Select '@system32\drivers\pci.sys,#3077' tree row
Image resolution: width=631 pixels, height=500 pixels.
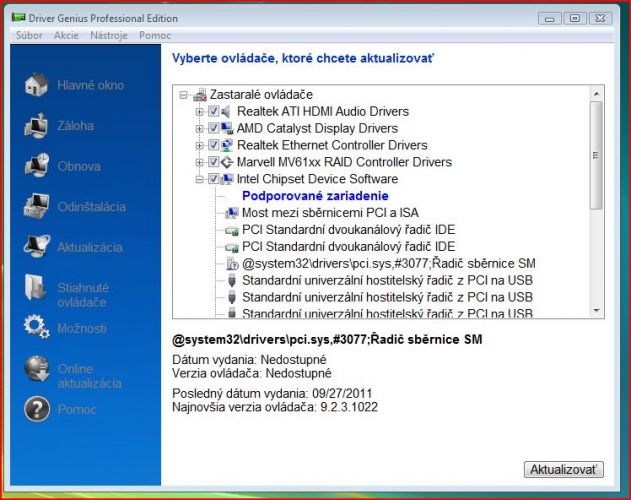coord(388,264)
